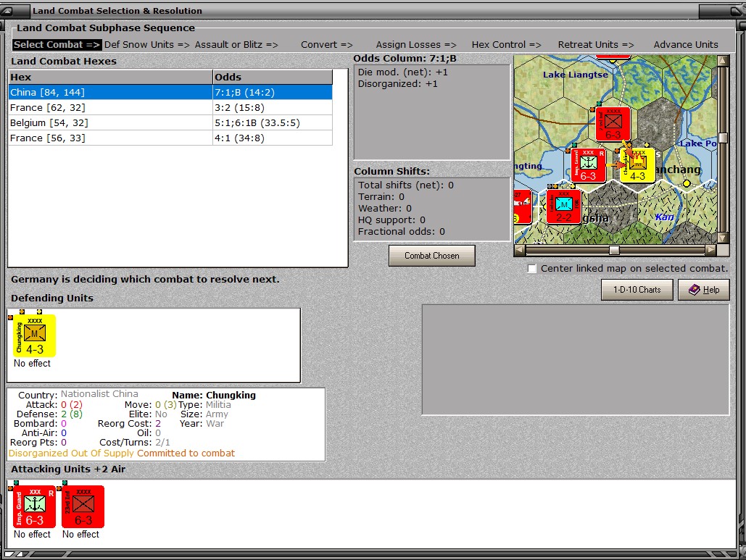This screenshot has height=560, width=746.
Task: Open Help
Action: pos(704,290)
